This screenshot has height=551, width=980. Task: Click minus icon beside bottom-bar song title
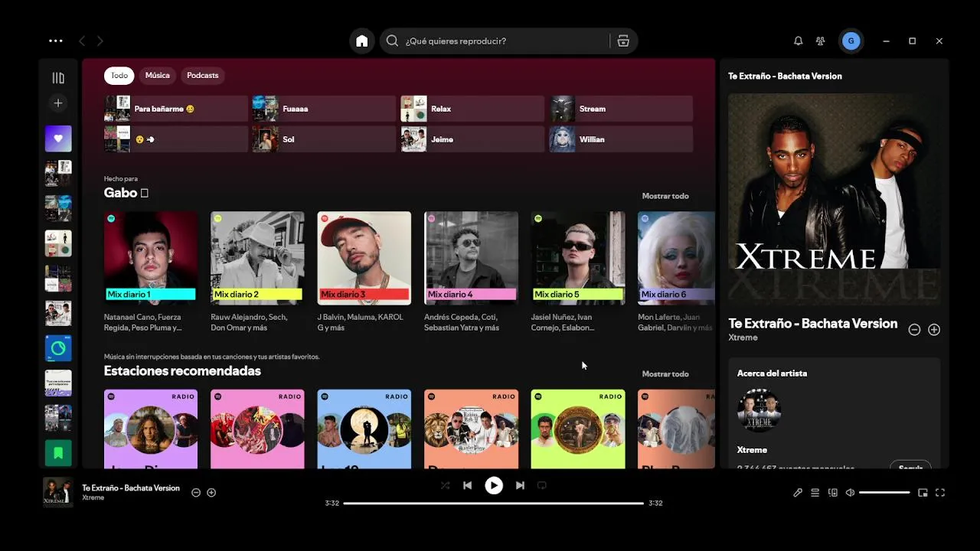[x=196, y=493]
